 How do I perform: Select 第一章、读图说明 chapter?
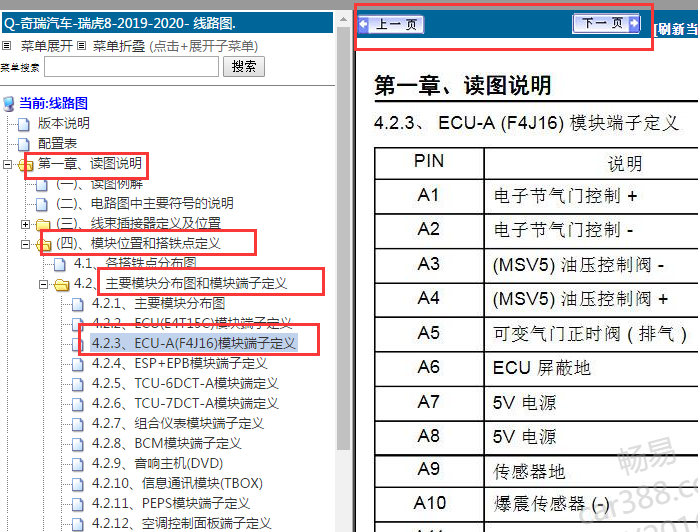coord(90,163)
